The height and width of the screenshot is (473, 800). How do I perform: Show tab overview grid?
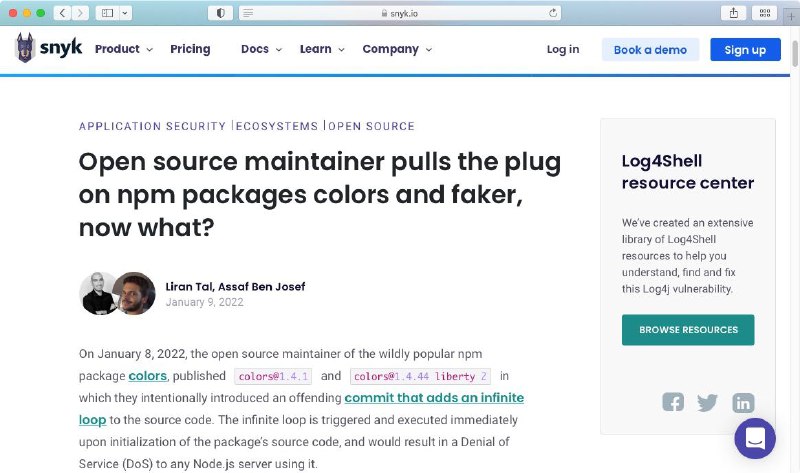pos(764,13)
